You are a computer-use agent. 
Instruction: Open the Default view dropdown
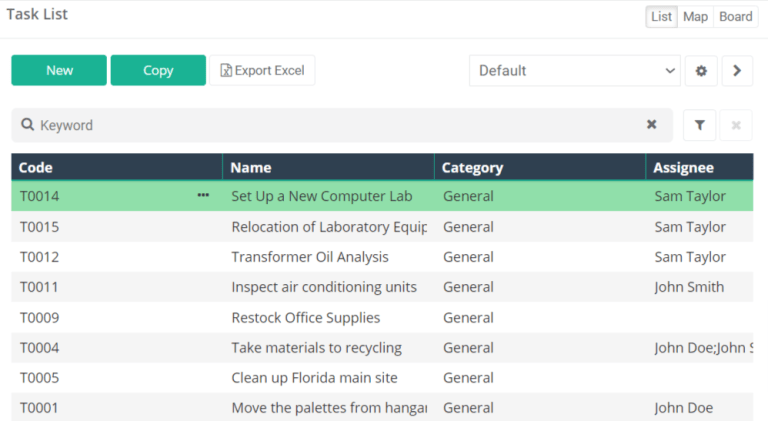click(575, 71)
